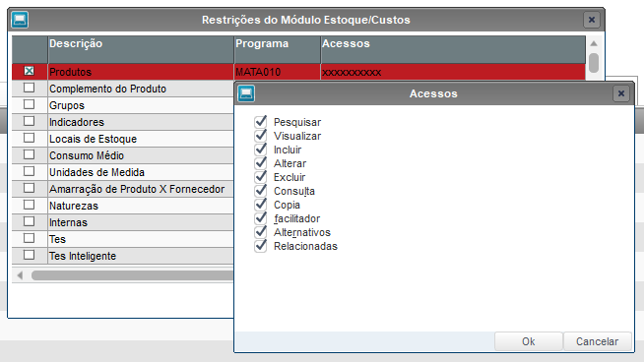Tick the Indicadores row checkbox

pyautogui.click(x=29, y=121)
